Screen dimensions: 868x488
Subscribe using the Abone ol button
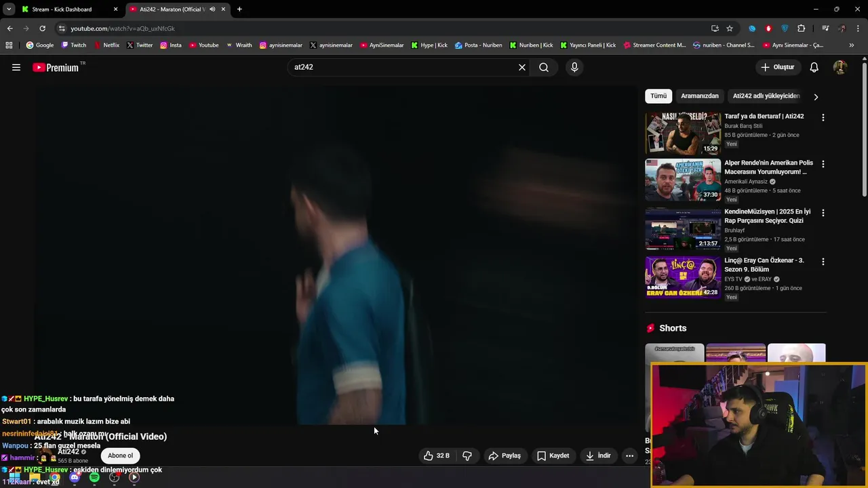pyautogui.click(x=120, y=455)
